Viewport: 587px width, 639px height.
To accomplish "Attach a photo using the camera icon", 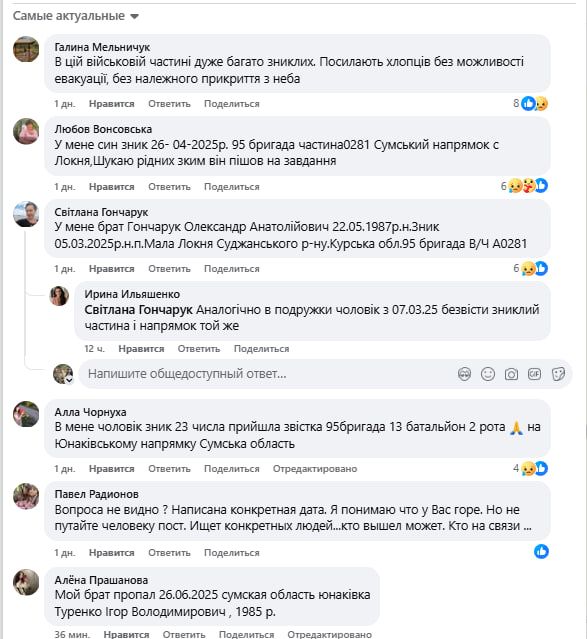I will coord(511,374).
